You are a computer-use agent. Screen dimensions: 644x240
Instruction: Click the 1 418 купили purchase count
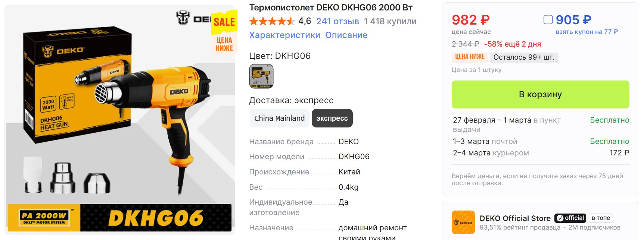390,21
